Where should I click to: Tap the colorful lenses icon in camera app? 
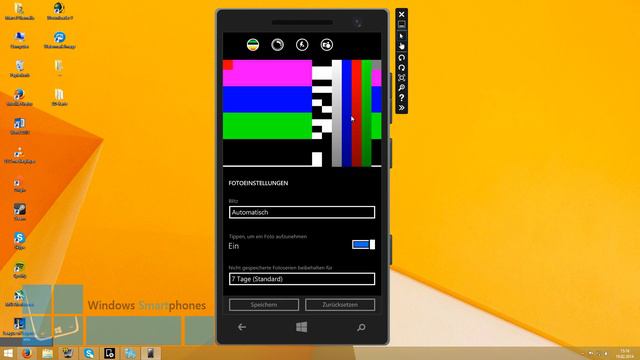(x=253, y=44)
